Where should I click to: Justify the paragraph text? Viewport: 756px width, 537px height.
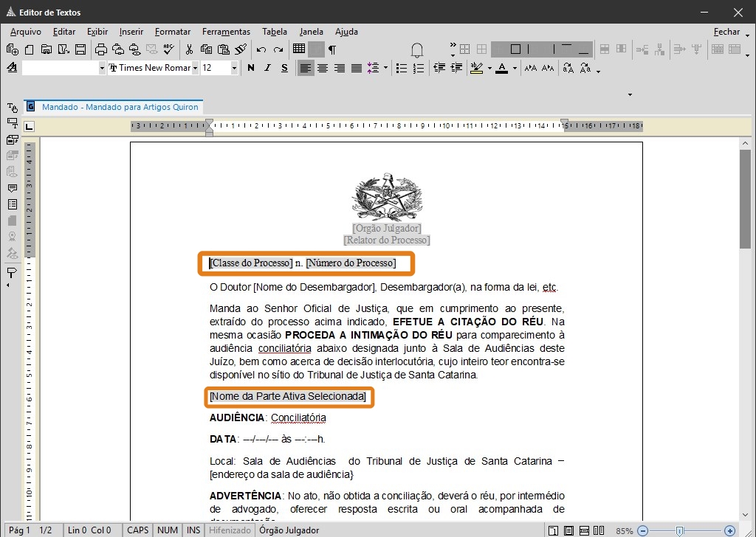click(x=357, y=69)
